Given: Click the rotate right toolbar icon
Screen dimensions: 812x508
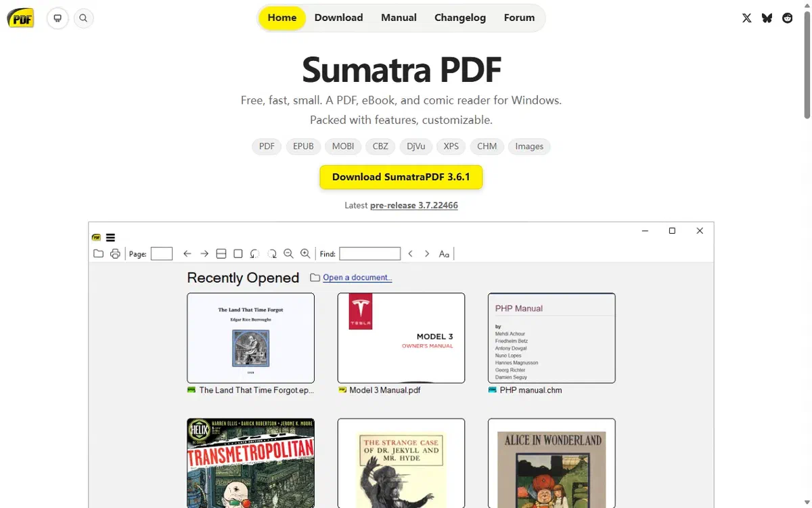Looking at the screenshot, I should 271,253.
